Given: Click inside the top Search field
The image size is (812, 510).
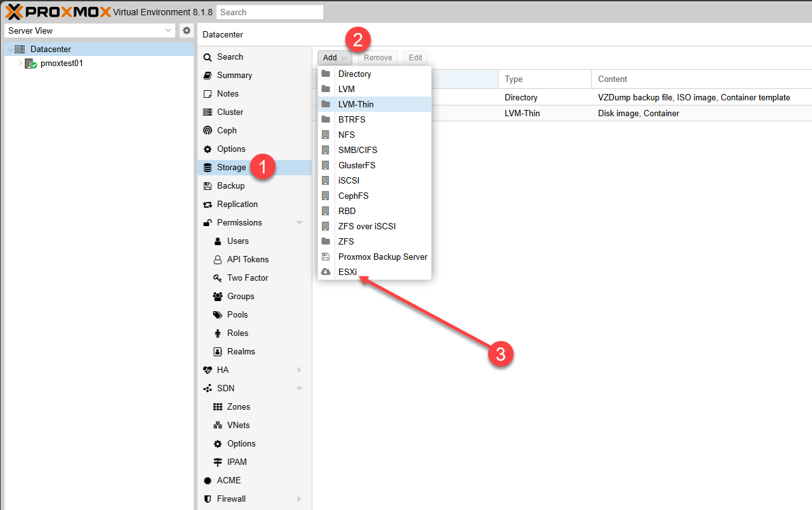Looking at the screenshot, I should (269, 11).
